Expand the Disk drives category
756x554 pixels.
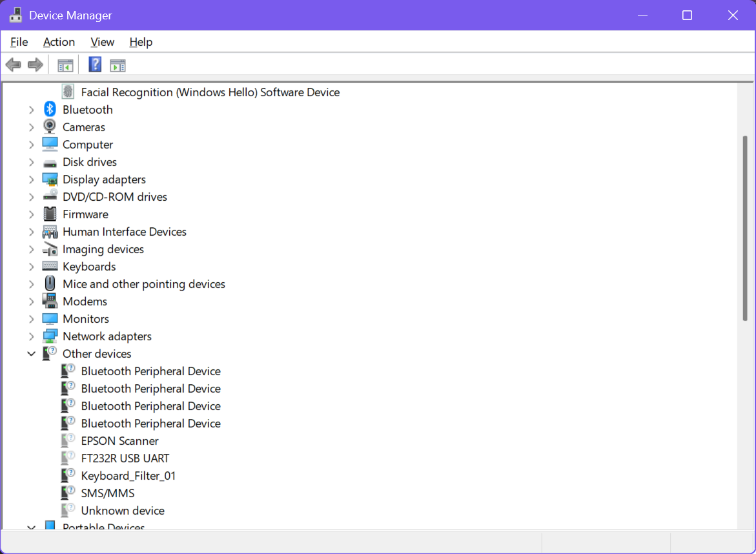pyautogui.click(x=32, y=162)
